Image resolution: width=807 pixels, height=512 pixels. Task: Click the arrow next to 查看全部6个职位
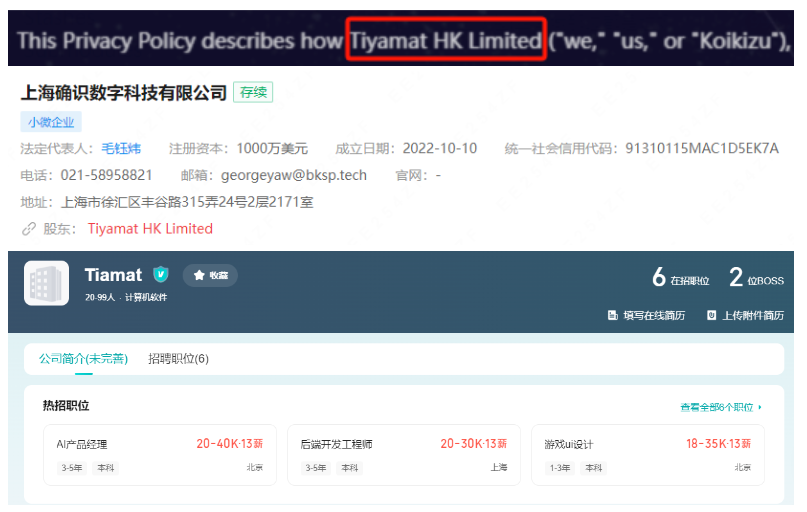pos(760,408)
